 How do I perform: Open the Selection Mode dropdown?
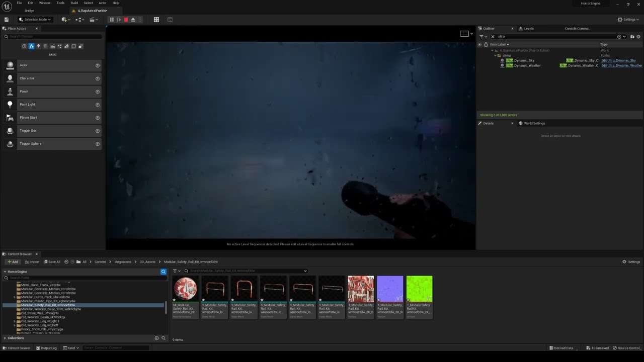click(35, 20)
